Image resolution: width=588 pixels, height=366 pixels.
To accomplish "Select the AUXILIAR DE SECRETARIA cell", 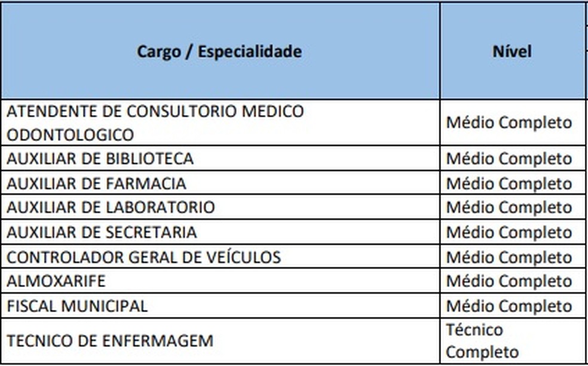I will (x=102, y=232).
